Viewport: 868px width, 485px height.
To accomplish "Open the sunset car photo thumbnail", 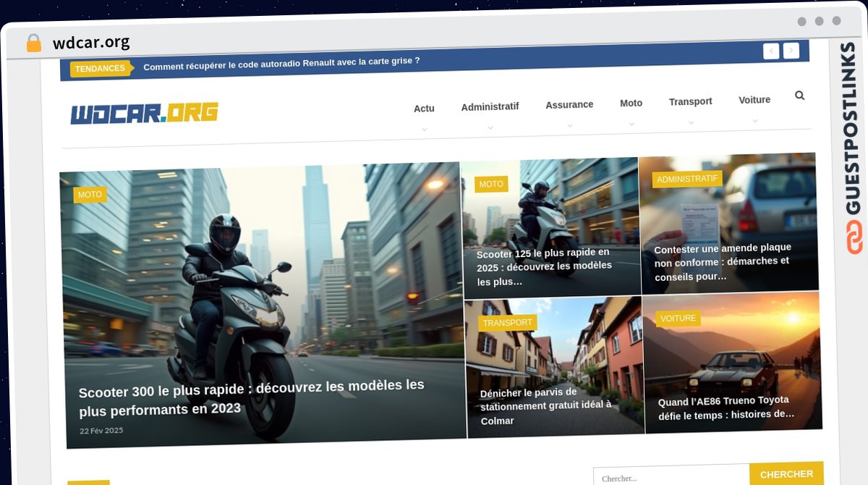I will 731,362.
